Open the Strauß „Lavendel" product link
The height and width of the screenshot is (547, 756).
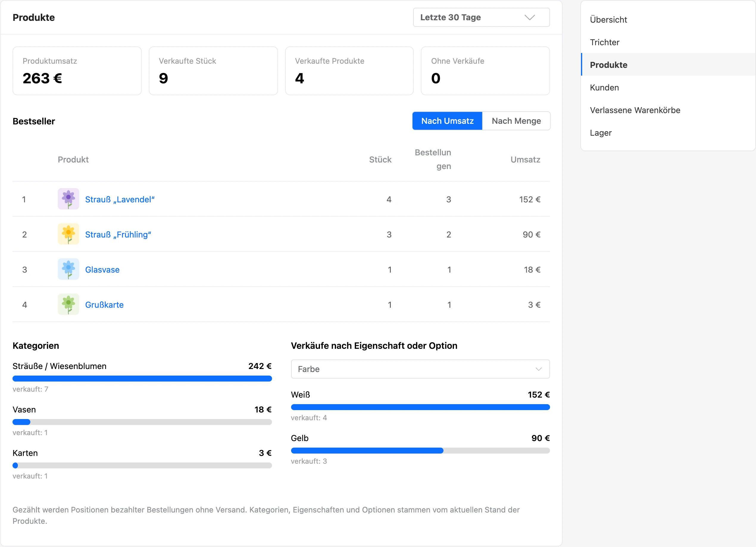[x=120, y=199]
